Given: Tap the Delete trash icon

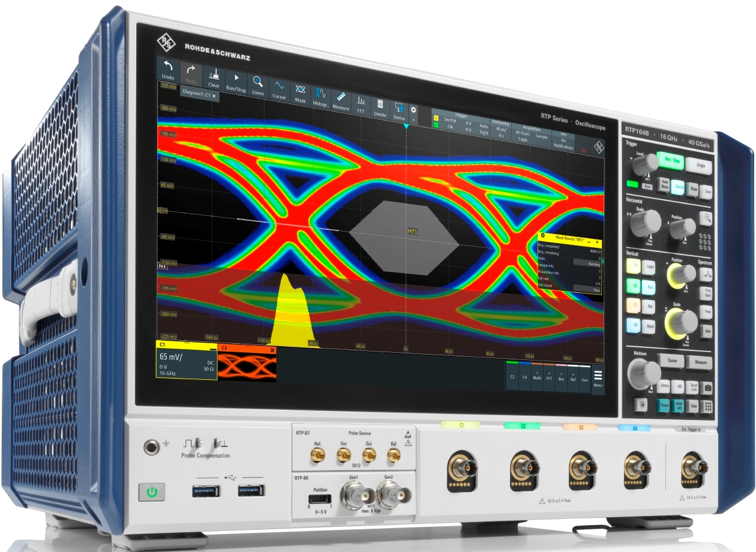Looking at the screenshot, I should pyautogui.click(x=380, y=107).
